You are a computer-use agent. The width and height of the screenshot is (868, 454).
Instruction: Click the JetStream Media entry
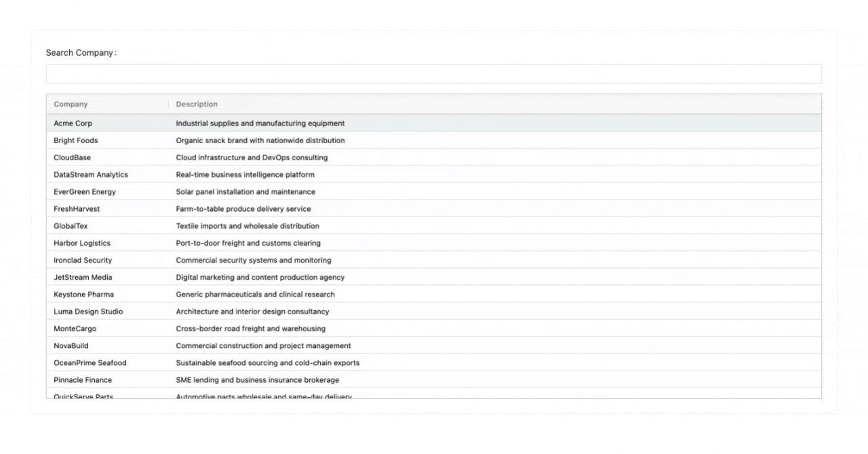(x=83, y=277)
